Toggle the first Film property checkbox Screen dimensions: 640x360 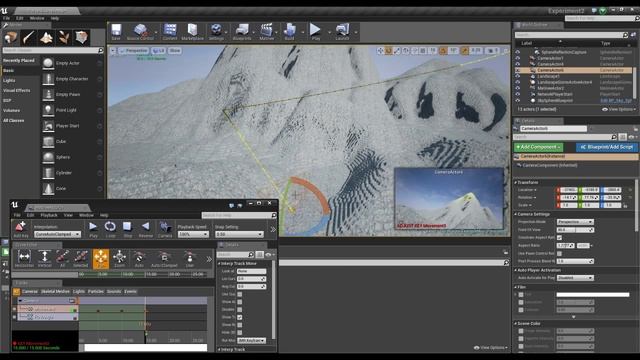click(521, 295)
